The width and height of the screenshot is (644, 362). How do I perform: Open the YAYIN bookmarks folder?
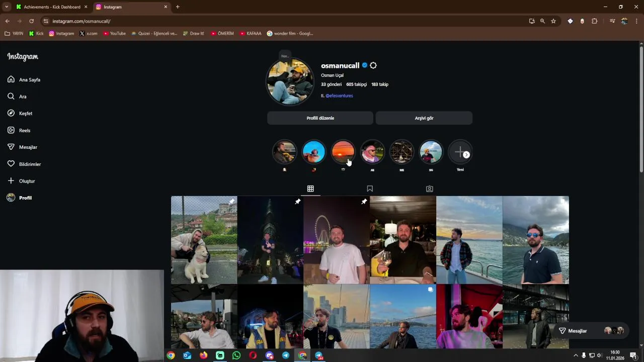click(14, 34)
